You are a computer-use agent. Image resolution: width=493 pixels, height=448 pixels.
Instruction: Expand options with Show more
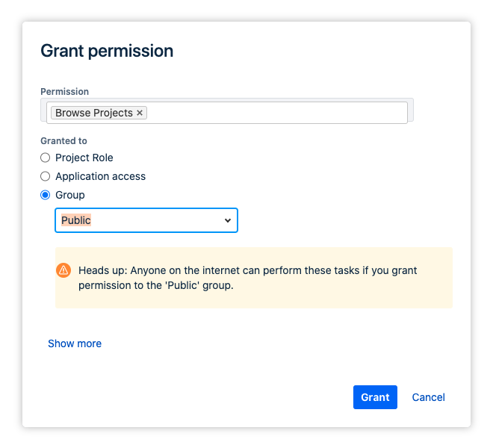[75, 343]
